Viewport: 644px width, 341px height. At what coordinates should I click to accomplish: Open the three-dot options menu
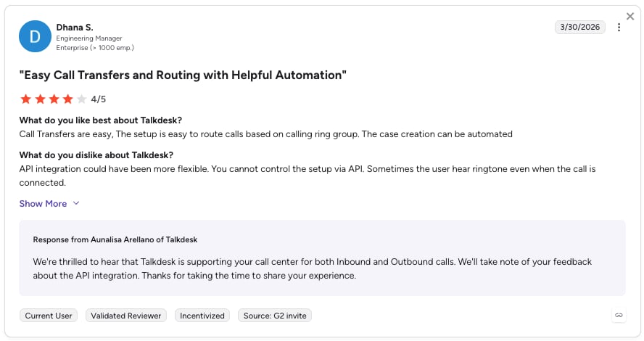click(619, 27)
